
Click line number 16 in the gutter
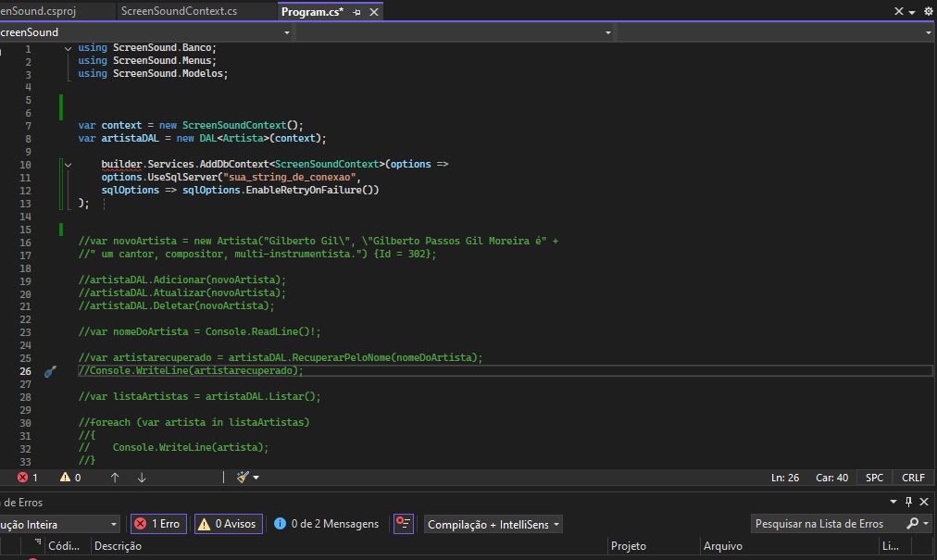tap(25, 243)
